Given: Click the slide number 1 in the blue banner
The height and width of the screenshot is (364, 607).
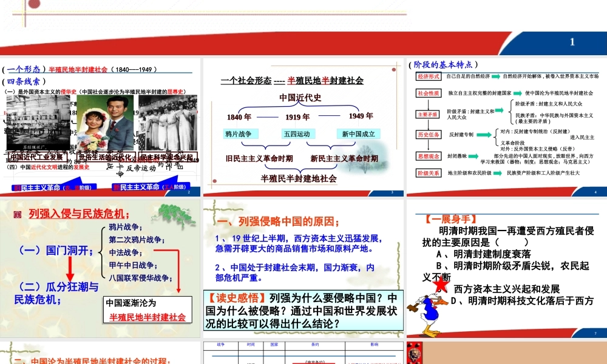Looking at the screenshot, I should [572, 42].
